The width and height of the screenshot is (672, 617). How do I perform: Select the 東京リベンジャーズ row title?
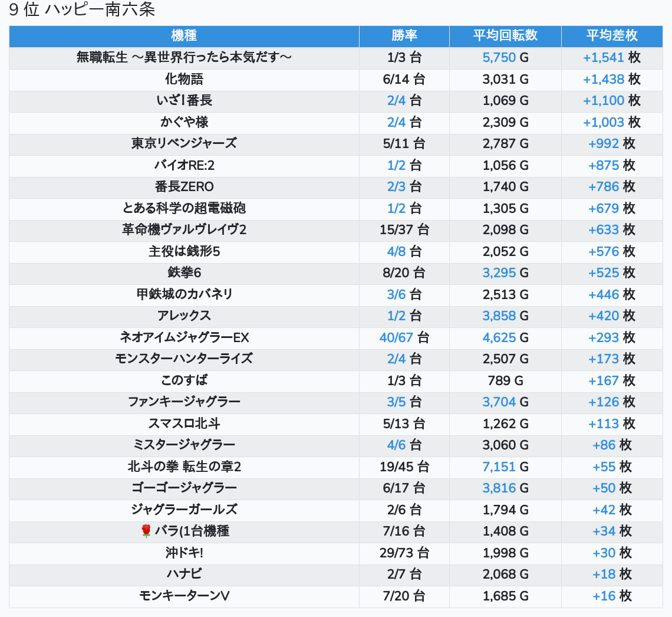click(x=184, y=143)
